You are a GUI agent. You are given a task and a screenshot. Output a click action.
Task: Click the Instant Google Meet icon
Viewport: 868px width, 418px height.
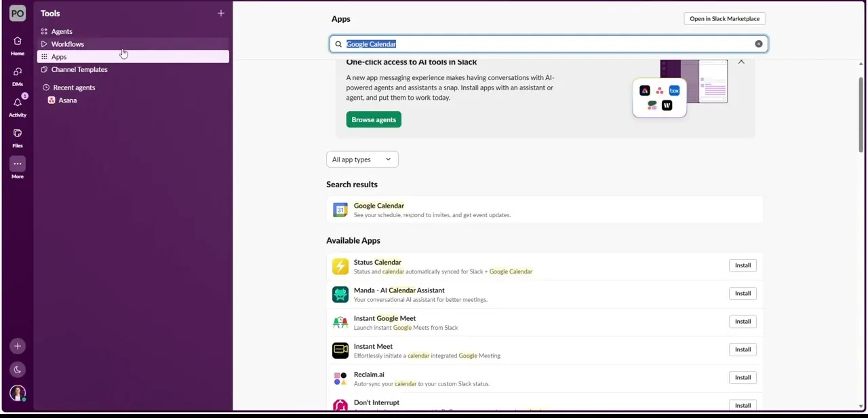[x=340, y=322]
